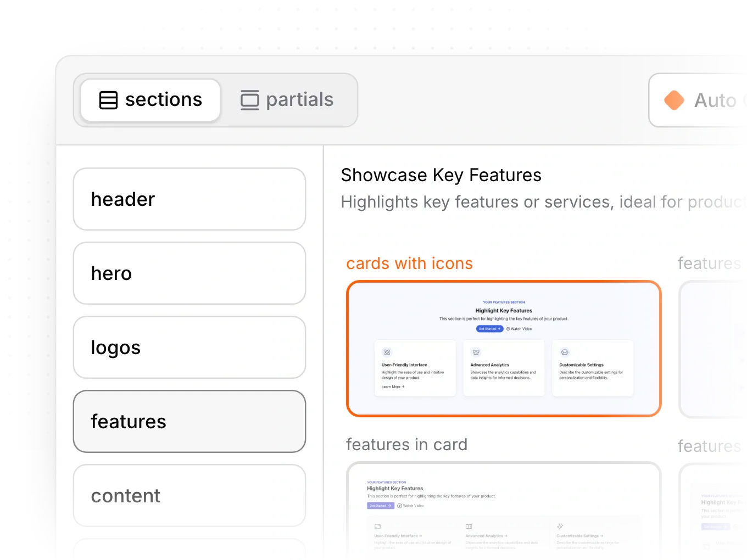Click the Customizable Settings card icon
This screenshot has height=560, width=747.
[565, 352]
